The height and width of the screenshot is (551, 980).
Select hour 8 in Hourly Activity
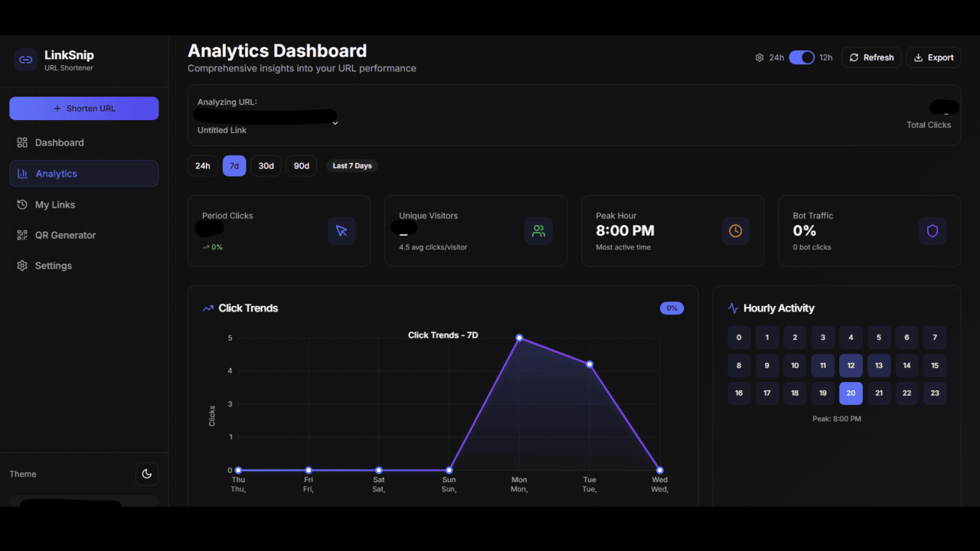coord(739,366)
